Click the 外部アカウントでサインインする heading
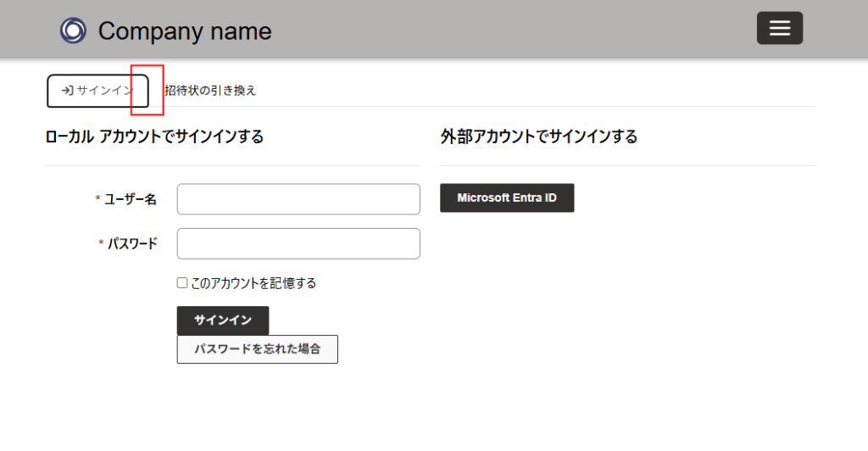Screen dimensions: 868x451 pyautogui.click(x=539, y=136)
